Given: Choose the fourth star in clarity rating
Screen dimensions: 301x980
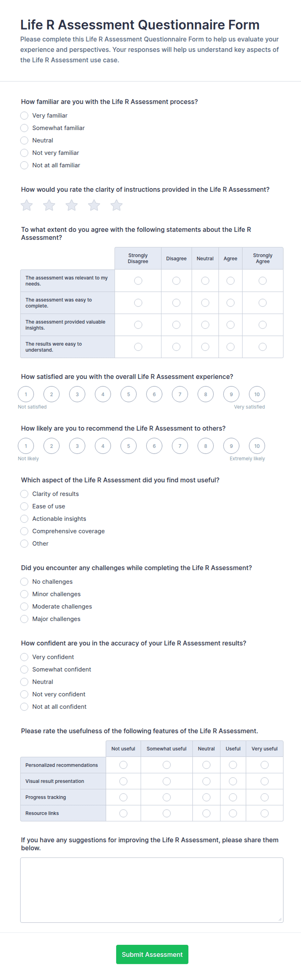Looking at the screenshot, I should click(94, 206).
